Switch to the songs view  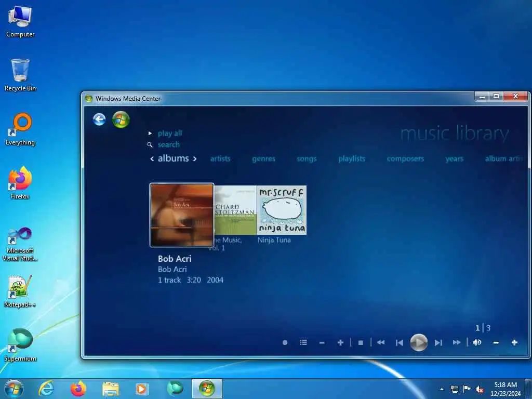tap(307, 159)
